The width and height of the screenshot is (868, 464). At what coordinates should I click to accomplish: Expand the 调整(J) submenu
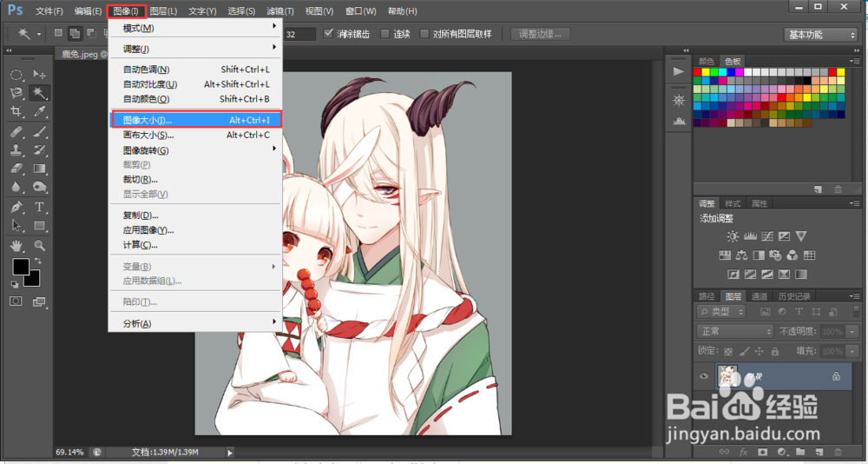(195, 49)
